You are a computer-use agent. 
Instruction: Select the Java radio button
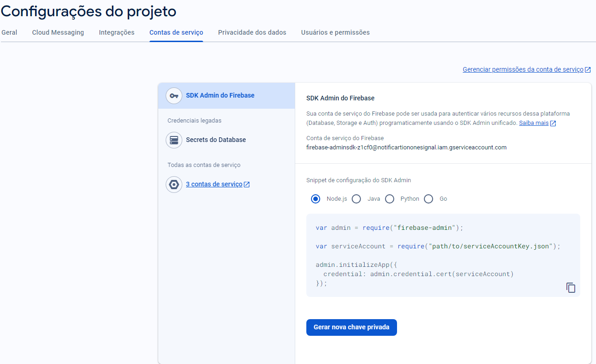356,199
